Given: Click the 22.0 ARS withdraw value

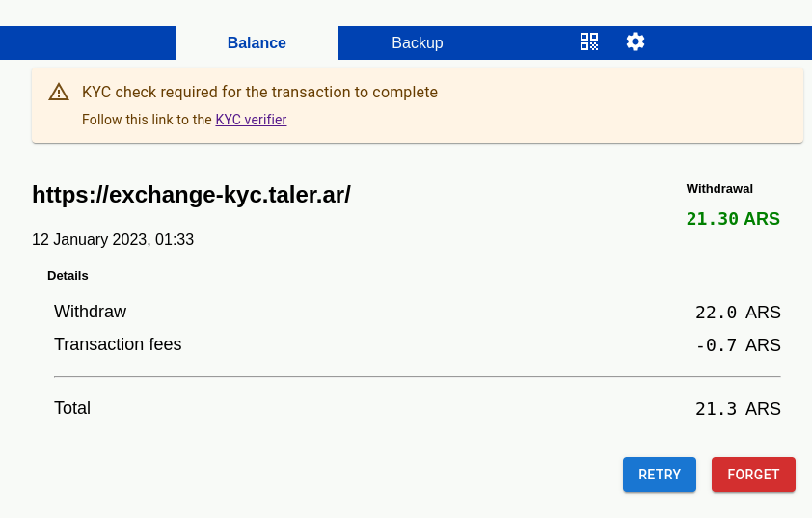Looking at the screenshot, I should click(738, 313).
